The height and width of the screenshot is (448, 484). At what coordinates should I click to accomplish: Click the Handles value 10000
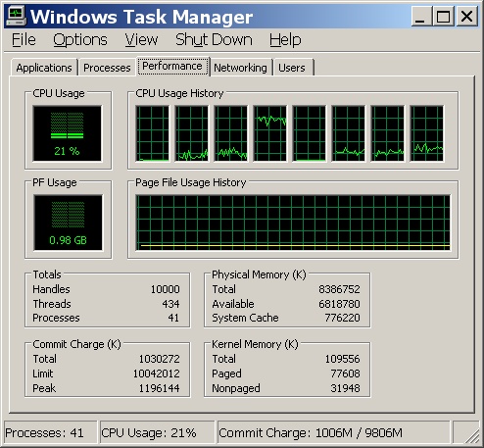pyautogui.click(x=165, y=289)
